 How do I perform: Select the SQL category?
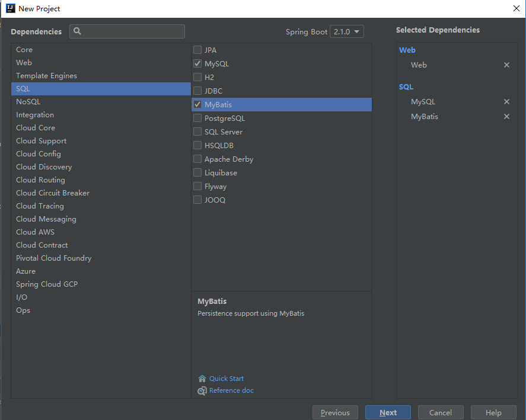click(x=101, y=89)
